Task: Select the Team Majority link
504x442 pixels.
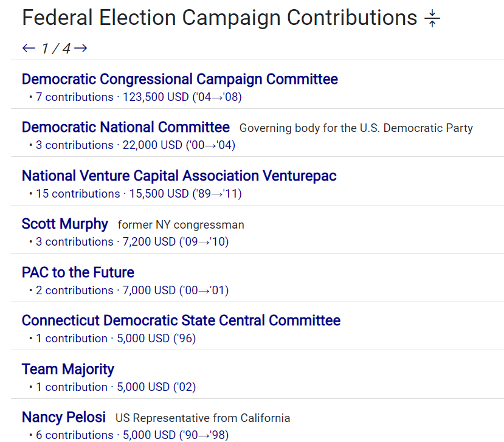Action: point(67,369)
